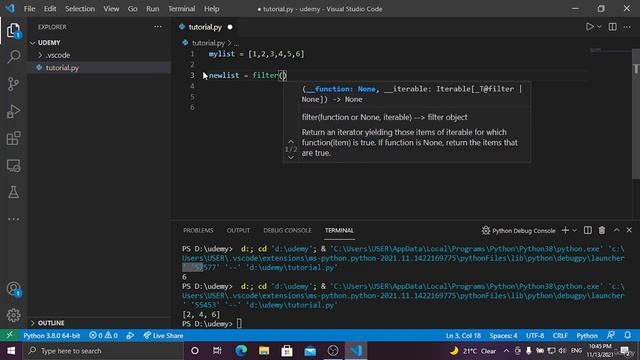The image size is (640, 360).
Task: Expand the OUTLINE section
Action: coord(99,323)
